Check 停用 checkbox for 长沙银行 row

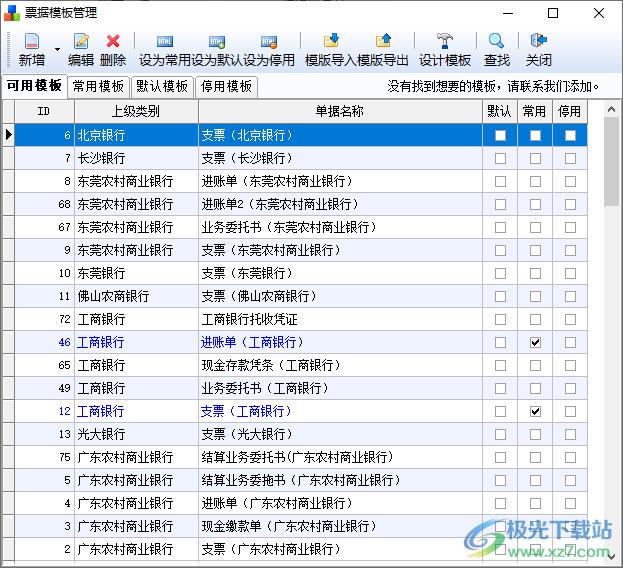570,158
